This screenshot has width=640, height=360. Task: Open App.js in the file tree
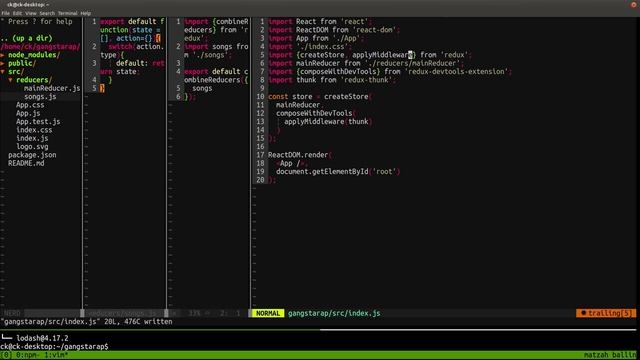click(28, 113)
